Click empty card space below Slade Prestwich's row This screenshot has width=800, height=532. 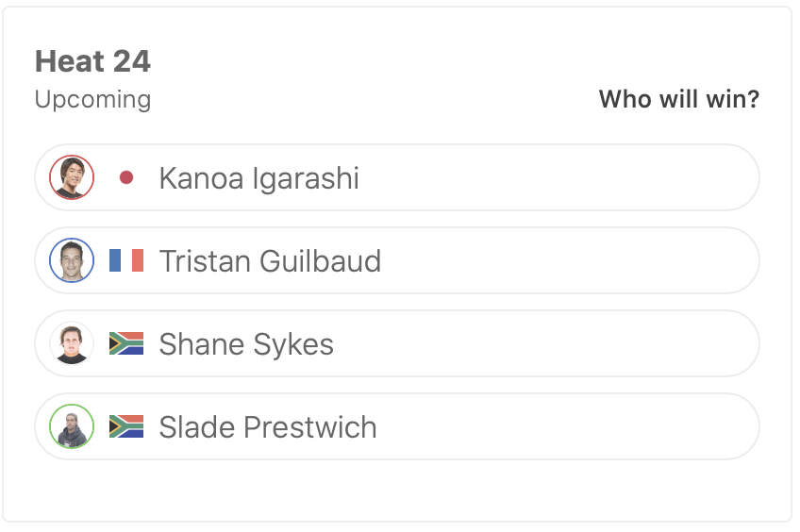pyautogui.click(x=396, y=490)
